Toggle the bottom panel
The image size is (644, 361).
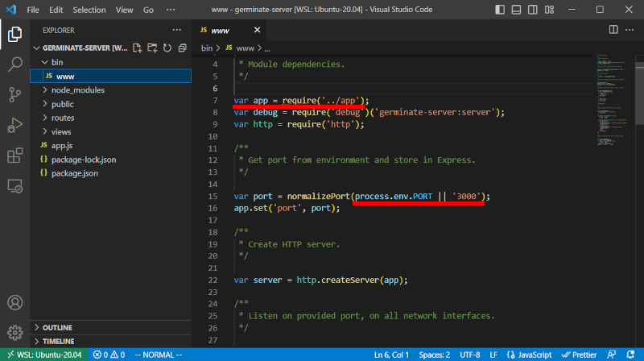point(516,10)
